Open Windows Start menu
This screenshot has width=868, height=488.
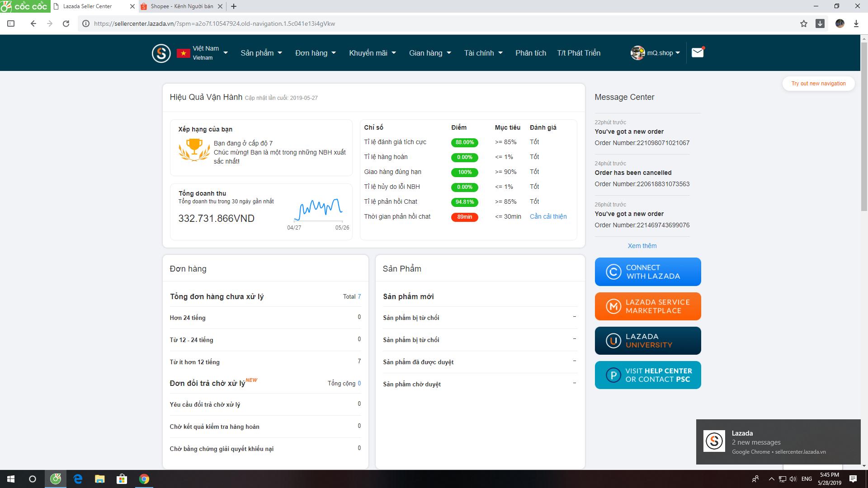click(11, 479)
